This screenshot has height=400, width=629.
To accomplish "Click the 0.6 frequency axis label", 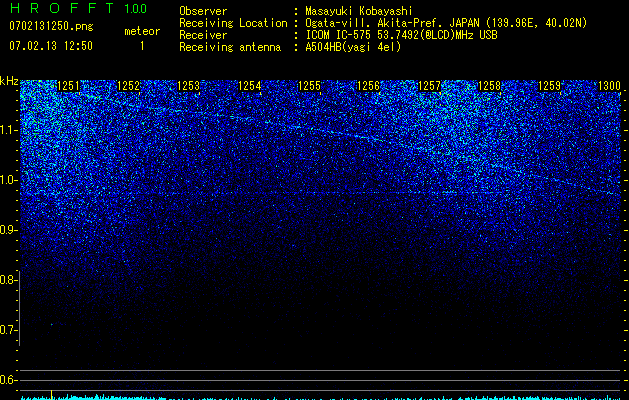I will click(x=9, y=380).
